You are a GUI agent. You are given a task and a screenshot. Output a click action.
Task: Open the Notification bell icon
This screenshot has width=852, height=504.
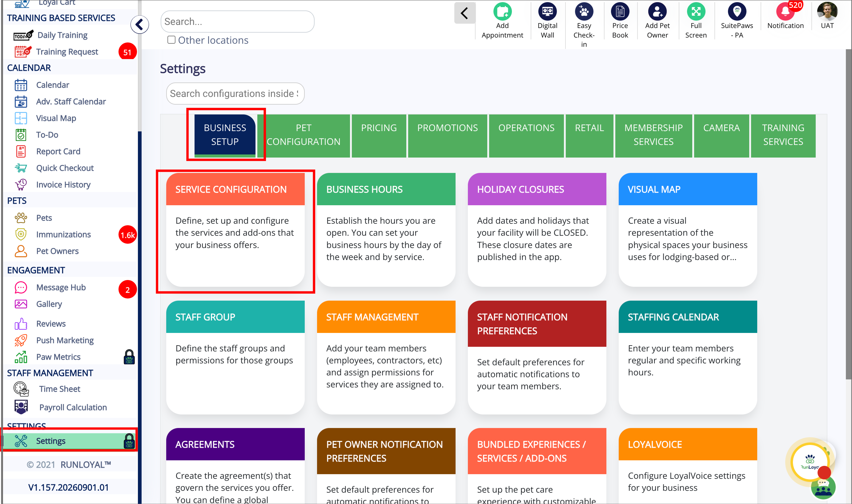pos(785,11)
